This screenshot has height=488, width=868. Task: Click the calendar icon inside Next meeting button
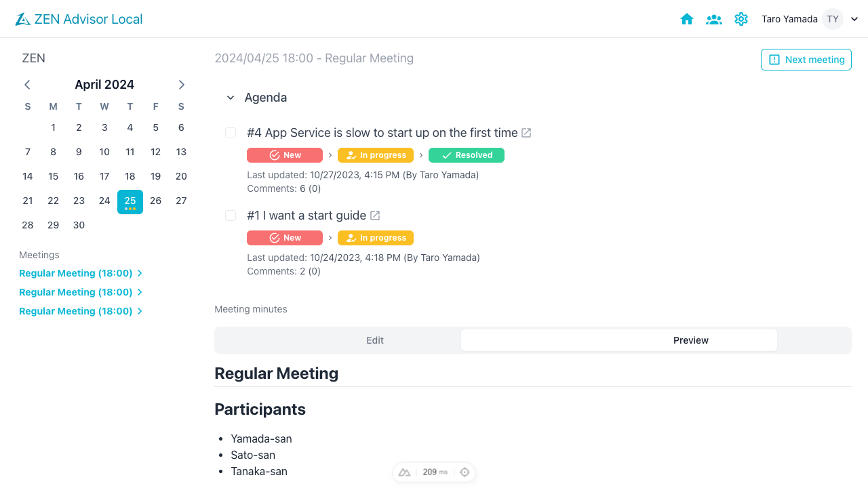pos(774,60)
